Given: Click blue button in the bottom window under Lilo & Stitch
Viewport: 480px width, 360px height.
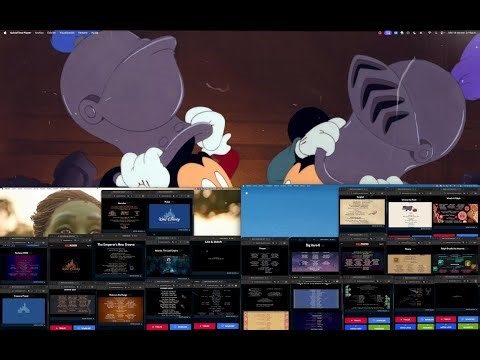Looking at the screenshot, I should [x=228, y=326].
